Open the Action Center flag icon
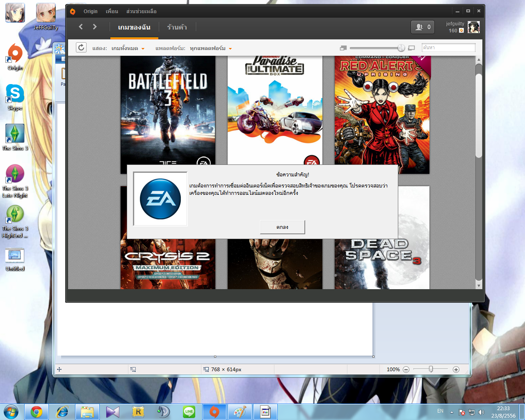The height and width of the screenshot is (420, 525). 462,412
